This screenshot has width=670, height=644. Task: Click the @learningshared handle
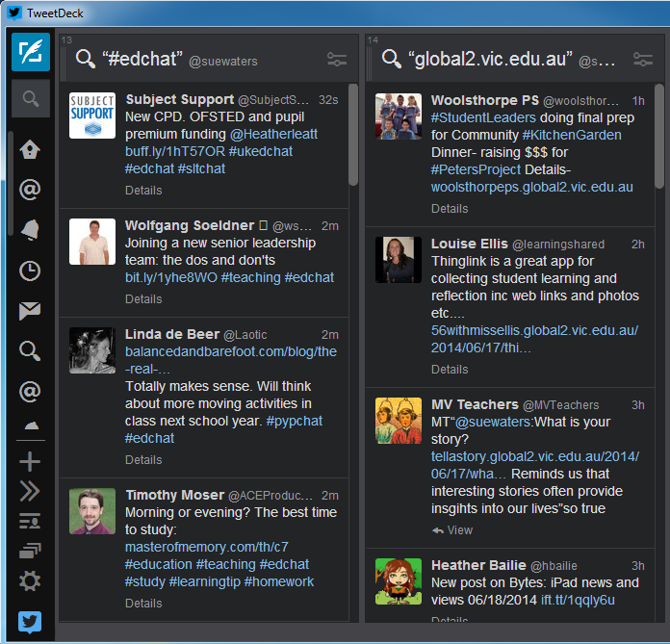click(x=558, y=245)
